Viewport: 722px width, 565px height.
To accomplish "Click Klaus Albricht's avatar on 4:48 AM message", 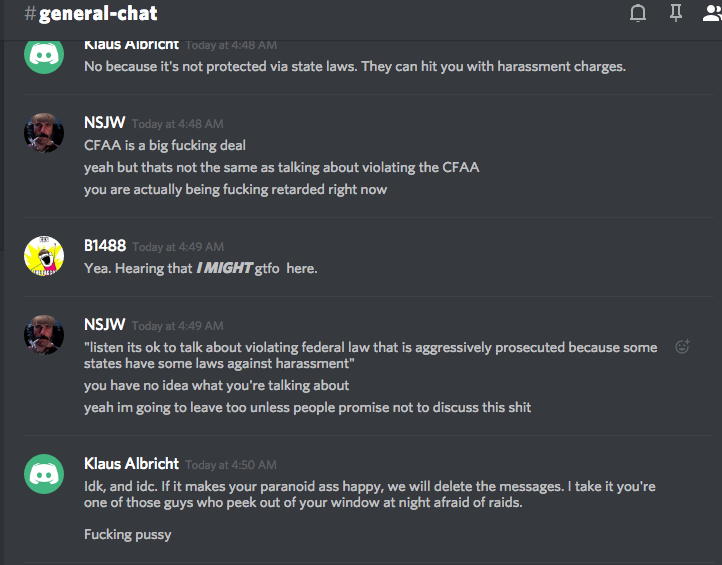I will [x=44, y=54].
